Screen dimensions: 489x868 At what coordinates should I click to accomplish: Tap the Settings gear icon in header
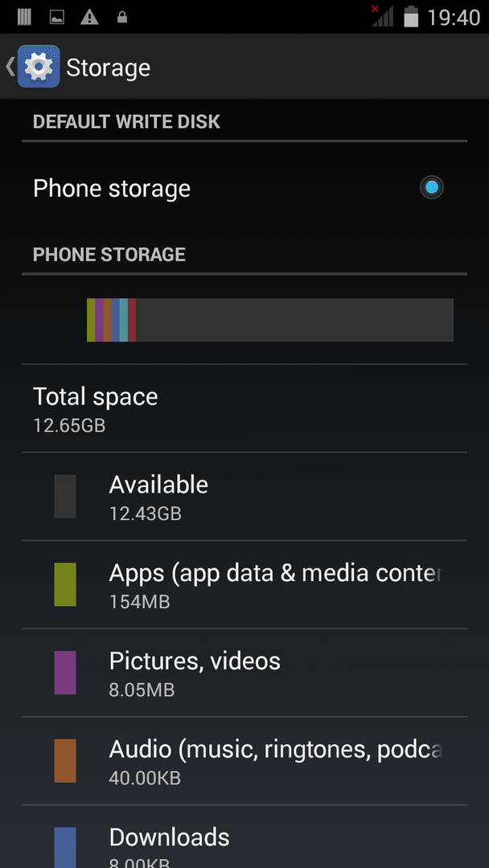pos(39,67)
